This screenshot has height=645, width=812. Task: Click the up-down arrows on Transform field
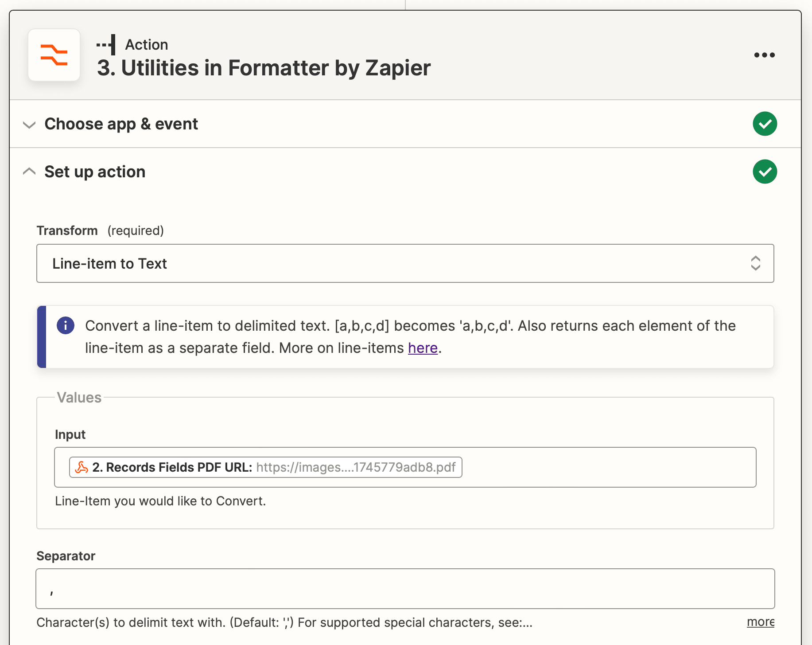[755, 263]
